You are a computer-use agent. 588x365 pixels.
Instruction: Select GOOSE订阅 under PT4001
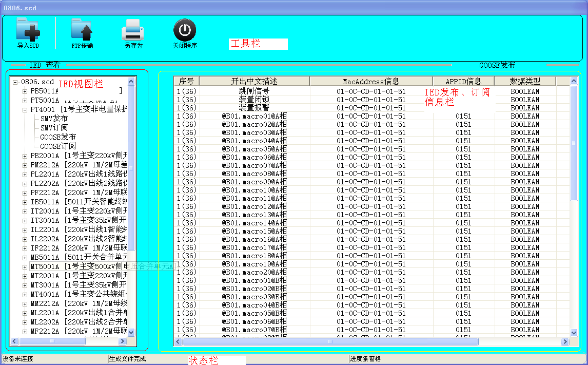[58, 146]
